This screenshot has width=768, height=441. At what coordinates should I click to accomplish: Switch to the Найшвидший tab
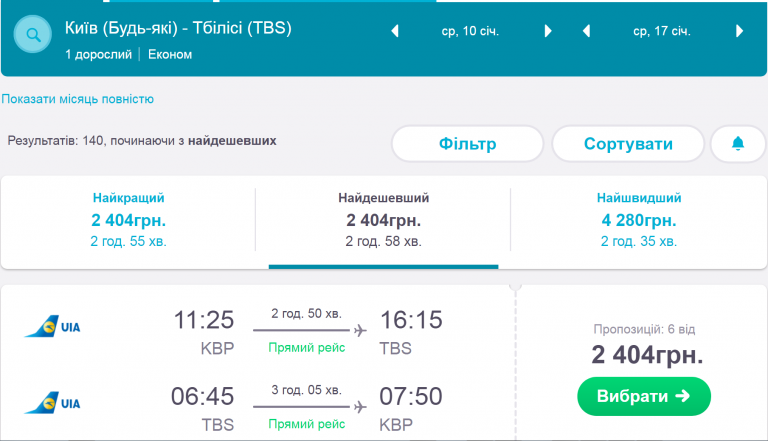coord(639,220)
